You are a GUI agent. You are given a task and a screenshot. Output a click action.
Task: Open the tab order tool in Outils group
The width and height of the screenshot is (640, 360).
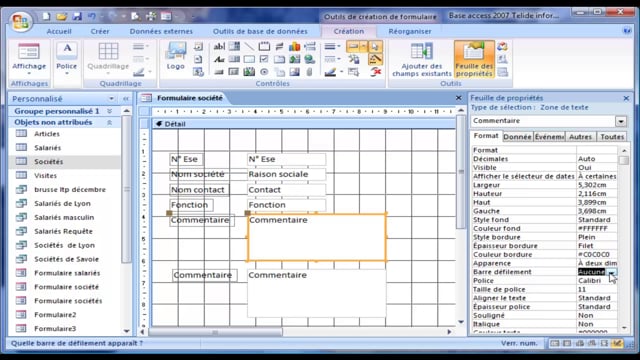tap(503, 60)
